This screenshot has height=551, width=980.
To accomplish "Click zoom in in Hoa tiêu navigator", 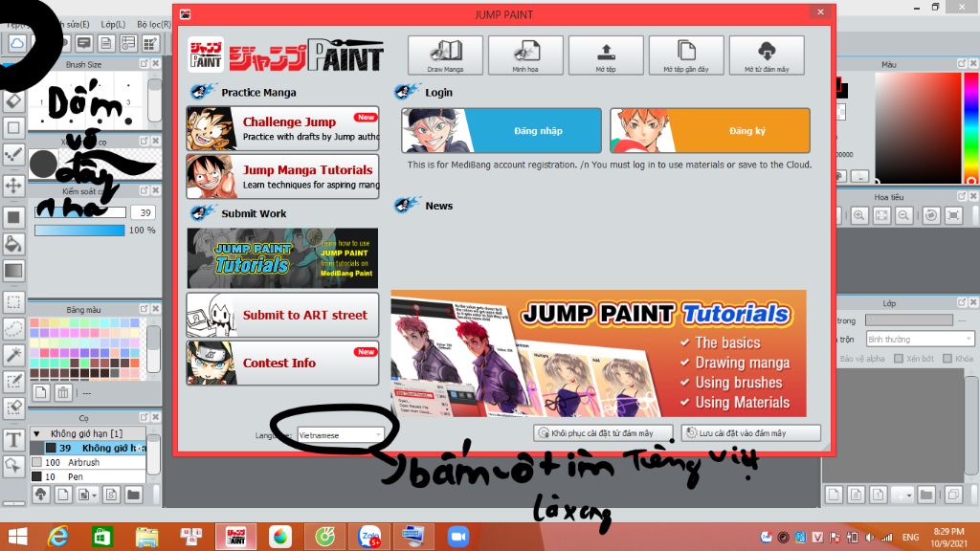I will (x=858, y=215).
